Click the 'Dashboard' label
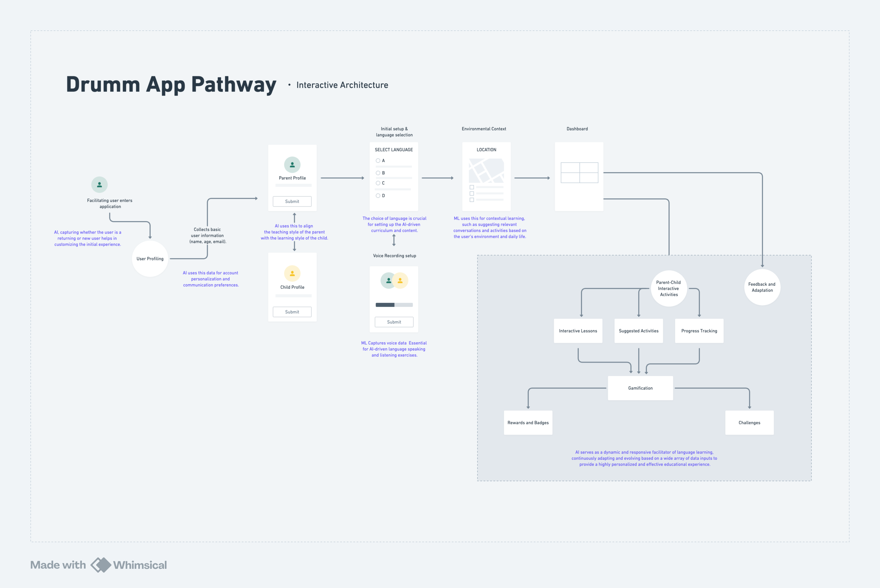This screenshot has width=880, height=588. pyautogui.click(x=577, y=129)
